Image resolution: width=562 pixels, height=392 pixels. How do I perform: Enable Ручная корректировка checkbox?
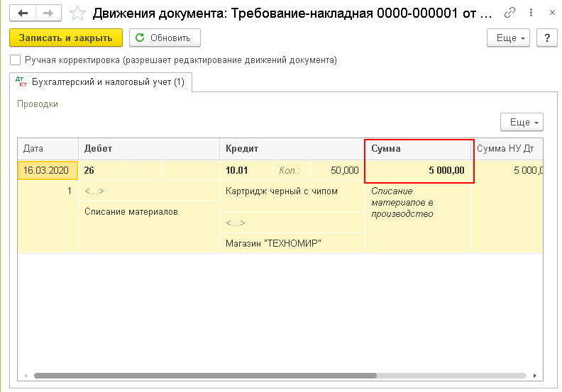(16, 60)
